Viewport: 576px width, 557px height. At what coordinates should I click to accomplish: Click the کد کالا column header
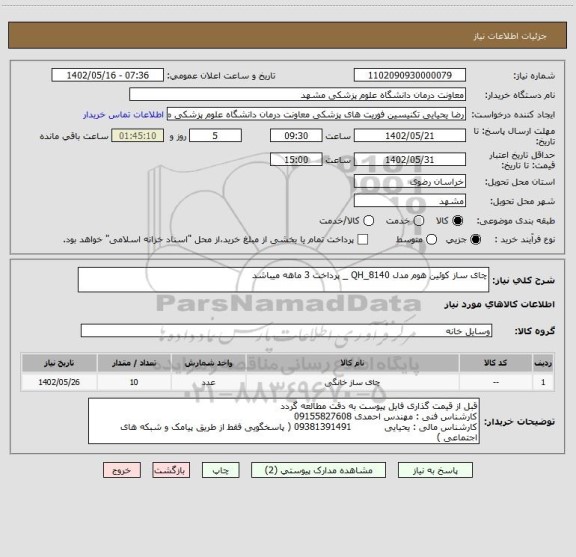pos(496,363)
